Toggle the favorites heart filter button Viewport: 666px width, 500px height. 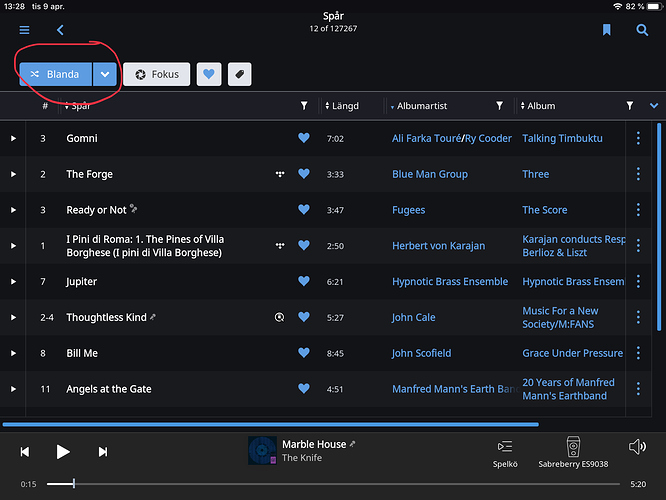point(209,74)
